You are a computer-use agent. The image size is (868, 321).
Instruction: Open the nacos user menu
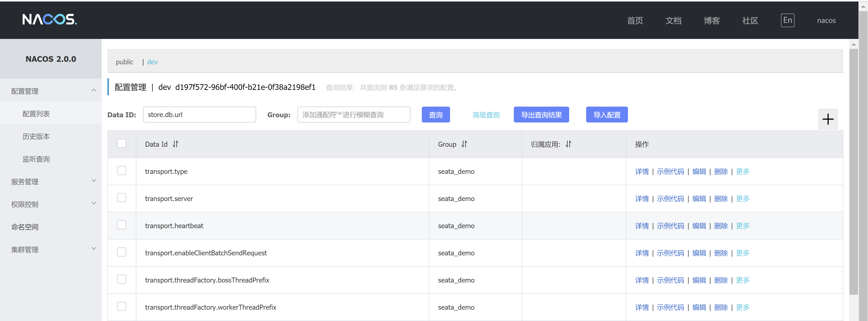click(x=826, y=20)
